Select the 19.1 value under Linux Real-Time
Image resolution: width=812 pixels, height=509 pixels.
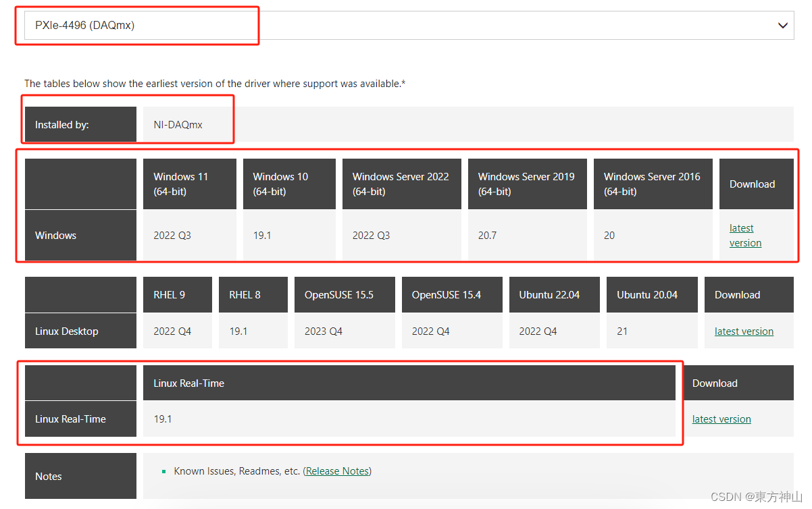coord(163,419)
